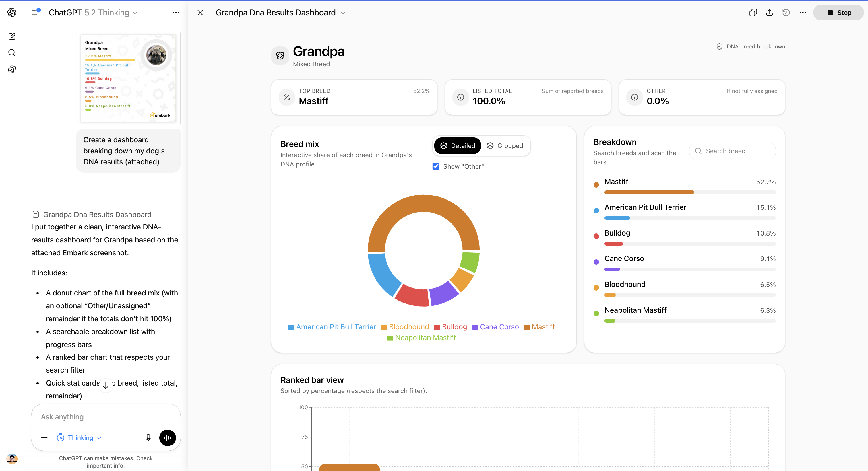Select the Detailed breed mix tab
This screenshot has height=471, width=868.
click(457, 145)
